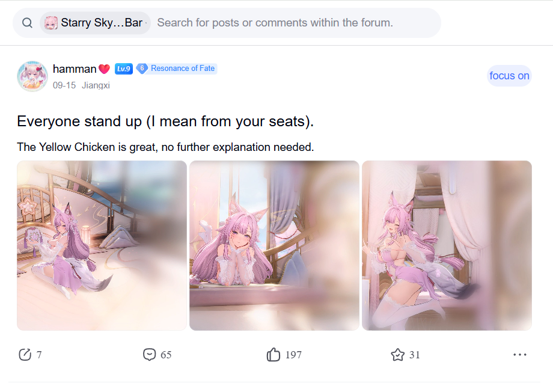553x392 pixels.
Task: Click the diamond badge numbered 6
Action: click(x=142, y=68)
